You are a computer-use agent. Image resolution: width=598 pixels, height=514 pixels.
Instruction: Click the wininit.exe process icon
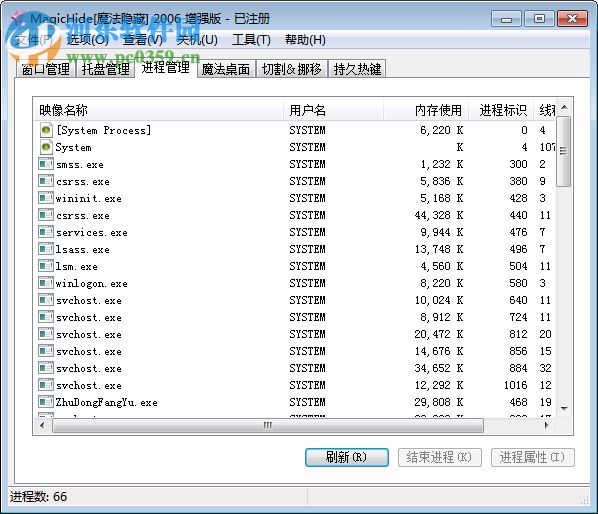[x=46, y=198]
